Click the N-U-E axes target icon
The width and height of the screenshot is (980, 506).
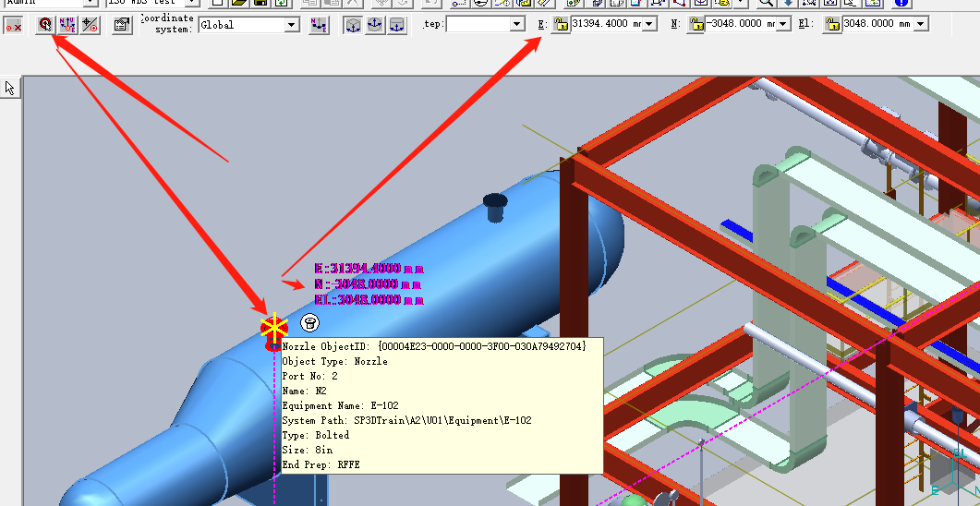point(67,25)
